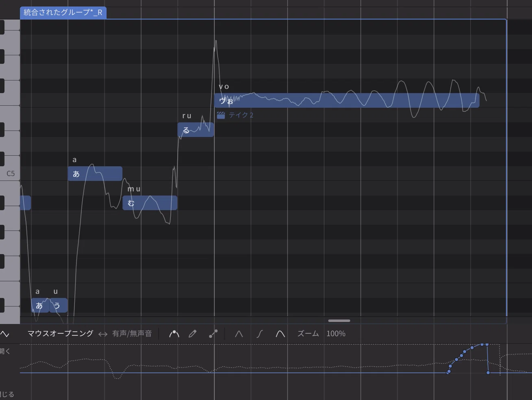Select the pencil freehand draw tool
The height and width of the screenshot is (400, 532).
click(x=193, y=334)
